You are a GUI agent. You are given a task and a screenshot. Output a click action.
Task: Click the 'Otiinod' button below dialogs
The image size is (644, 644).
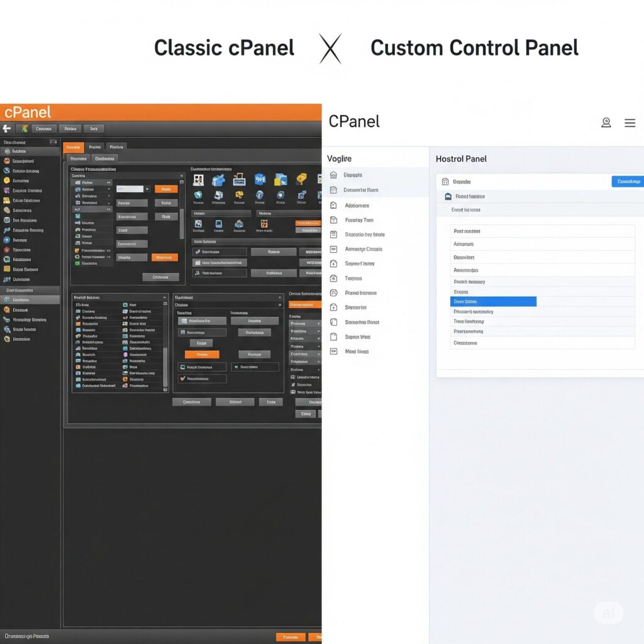[x=235, y=402]
